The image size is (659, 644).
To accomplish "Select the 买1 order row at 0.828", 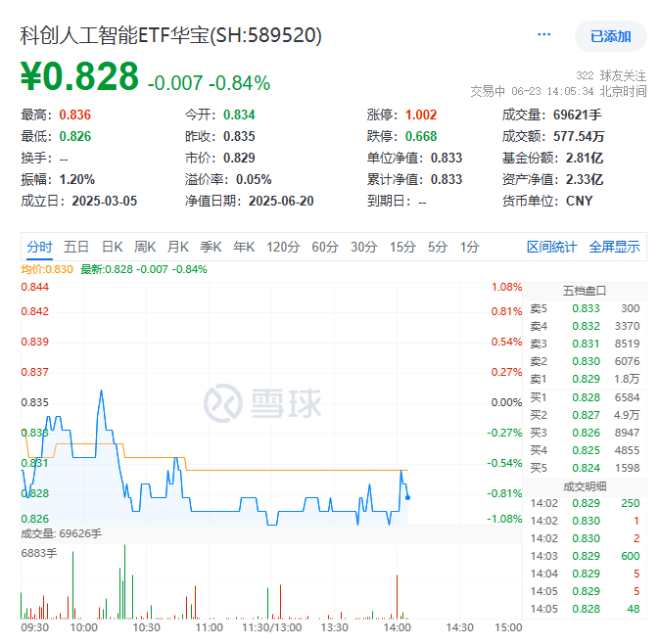I will [585, 397].
